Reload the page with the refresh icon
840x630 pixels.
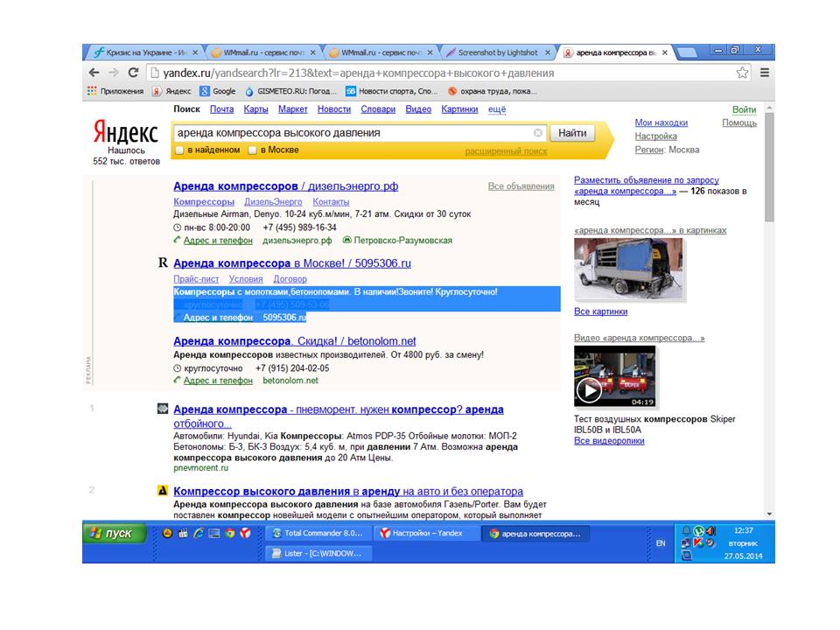[133, 73]
